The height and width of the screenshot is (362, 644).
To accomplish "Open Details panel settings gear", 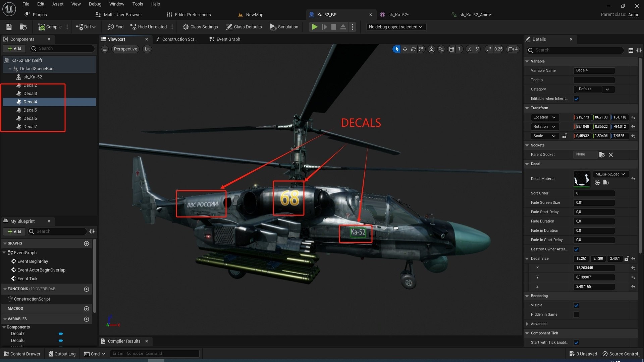I will [639, 50].
